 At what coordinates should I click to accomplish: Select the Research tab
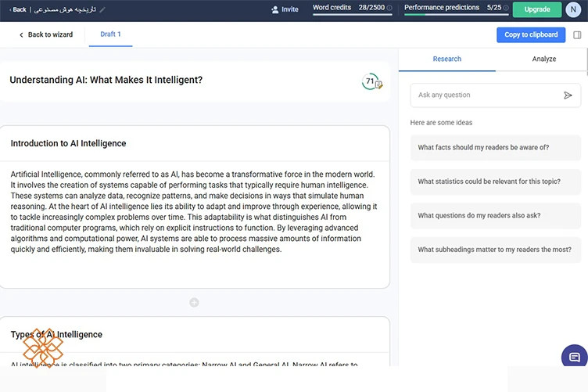[x=447, y=59]
